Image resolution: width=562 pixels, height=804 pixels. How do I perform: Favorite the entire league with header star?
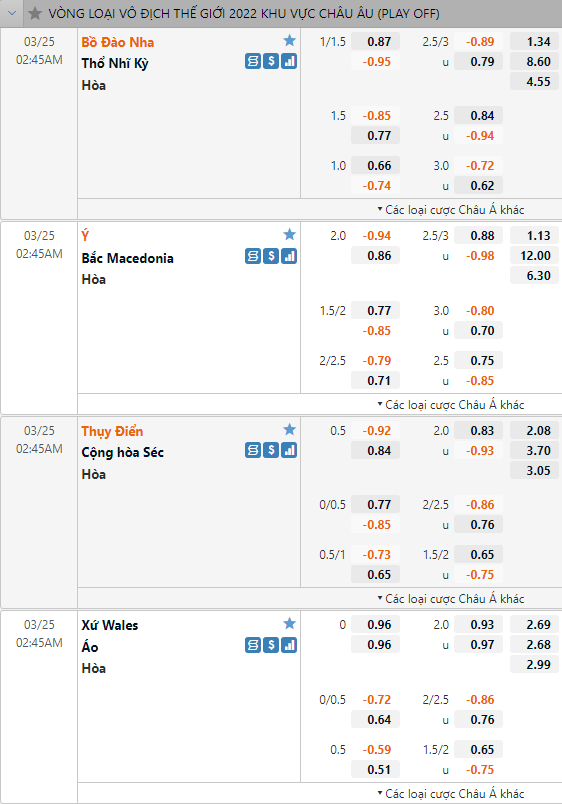tap(35, 13)
